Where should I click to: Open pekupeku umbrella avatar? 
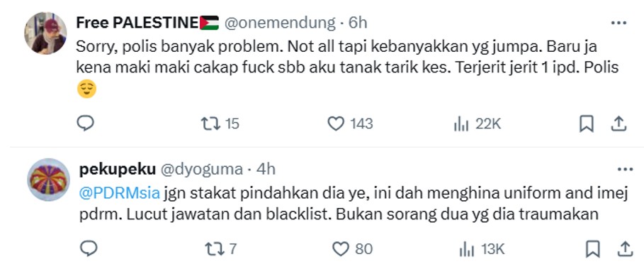click(x=48, y=180)
